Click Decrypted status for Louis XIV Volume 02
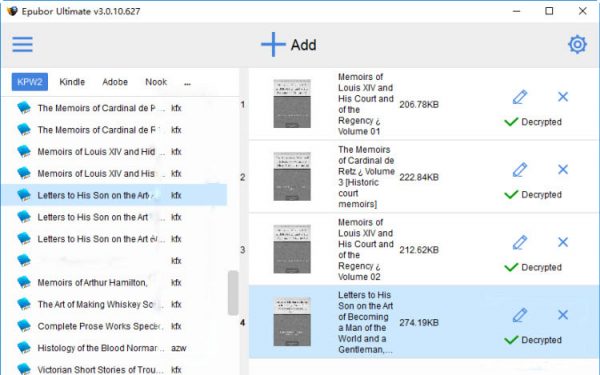 click(533, 267)
